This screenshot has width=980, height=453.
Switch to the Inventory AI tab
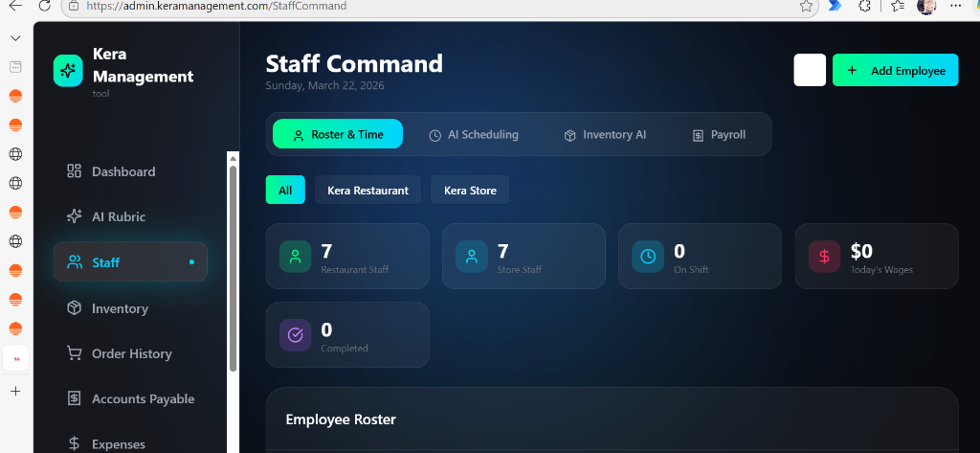click(605, 134)
